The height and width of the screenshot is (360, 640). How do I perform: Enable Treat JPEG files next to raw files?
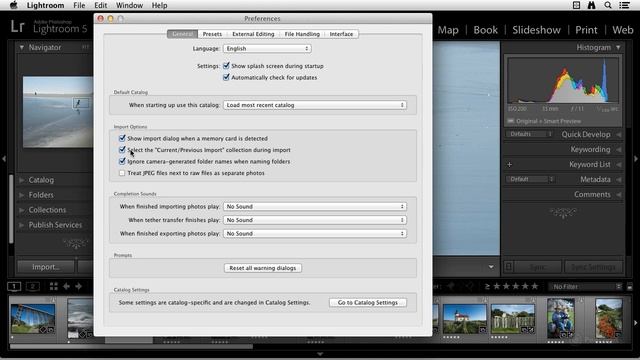pyautogui.click(x=122, y=173)
